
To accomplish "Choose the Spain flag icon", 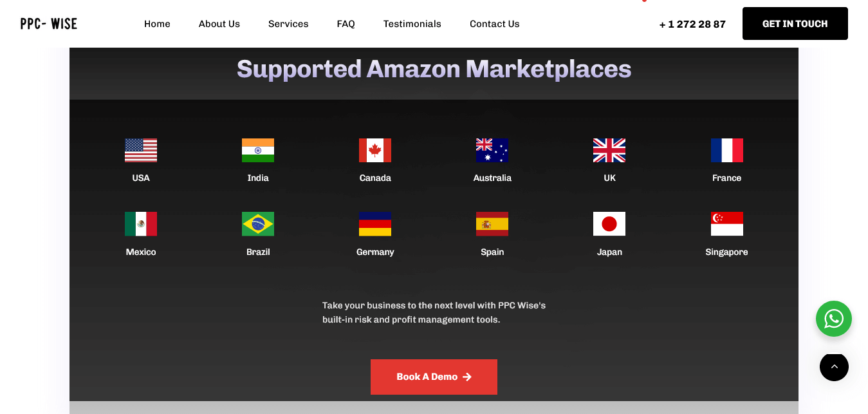I will (492, 224).
